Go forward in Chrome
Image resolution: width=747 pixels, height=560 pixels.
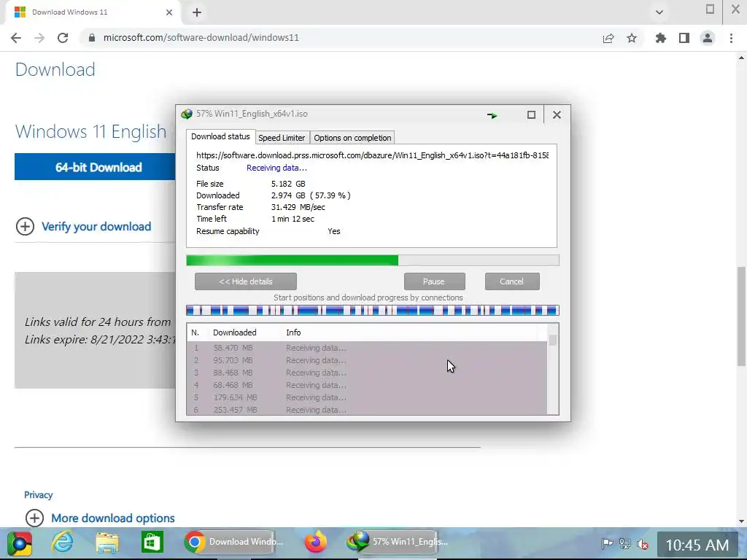point(39,38)
